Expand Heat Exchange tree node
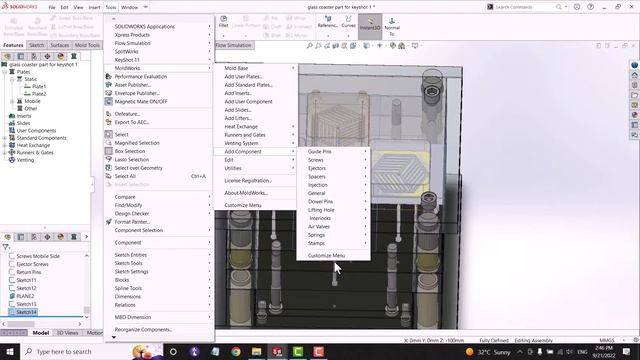The image size is (640, 360). coord(4,145)
